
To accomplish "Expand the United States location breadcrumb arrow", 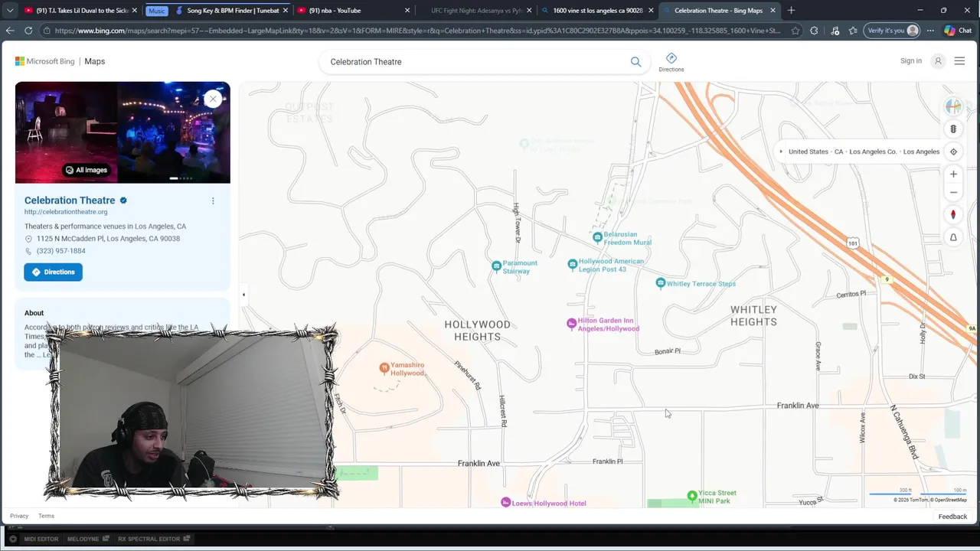I will tap(781, 152).
